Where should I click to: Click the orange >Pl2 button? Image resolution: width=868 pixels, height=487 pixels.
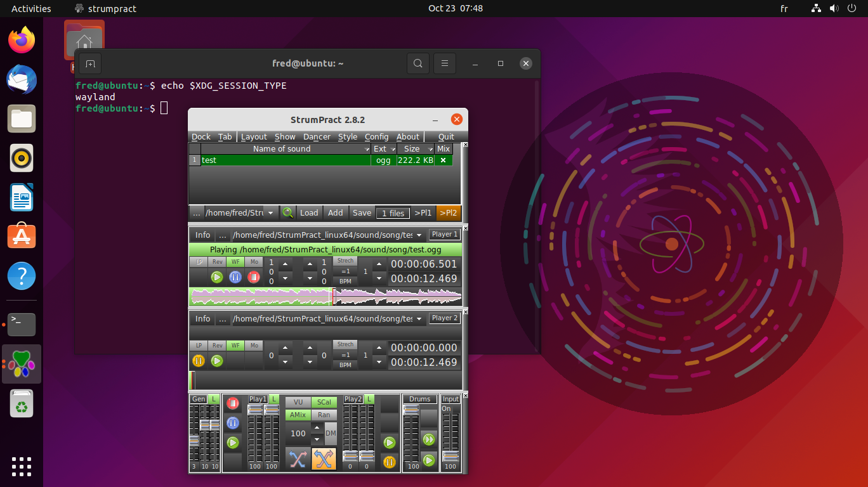coord(449,213)
